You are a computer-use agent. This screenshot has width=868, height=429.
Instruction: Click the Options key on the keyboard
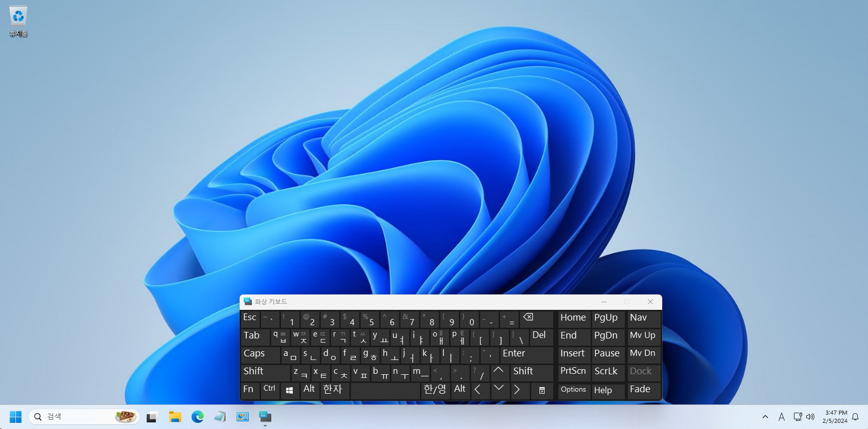tap(574, 391)
